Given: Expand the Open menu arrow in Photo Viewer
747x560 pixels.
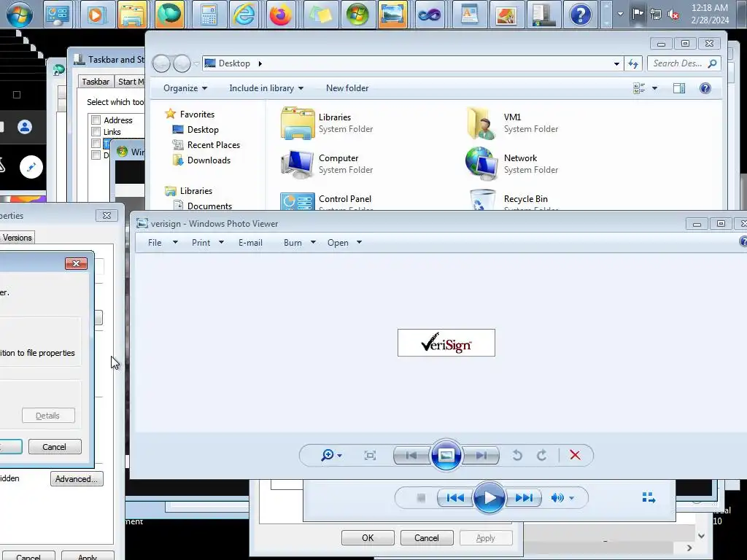Looking at the screenshot, I should coord(359,242).
